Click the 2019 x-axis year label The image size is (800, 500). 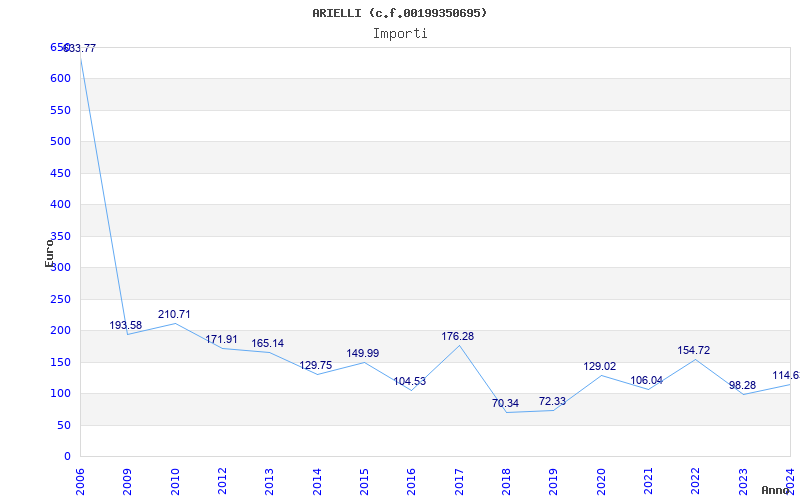point(553,482)
